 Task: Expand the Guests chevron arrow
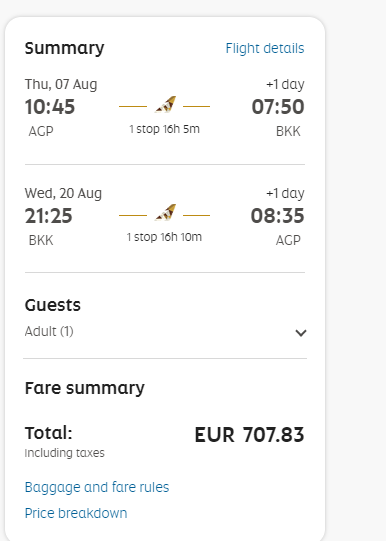point(301,333)
